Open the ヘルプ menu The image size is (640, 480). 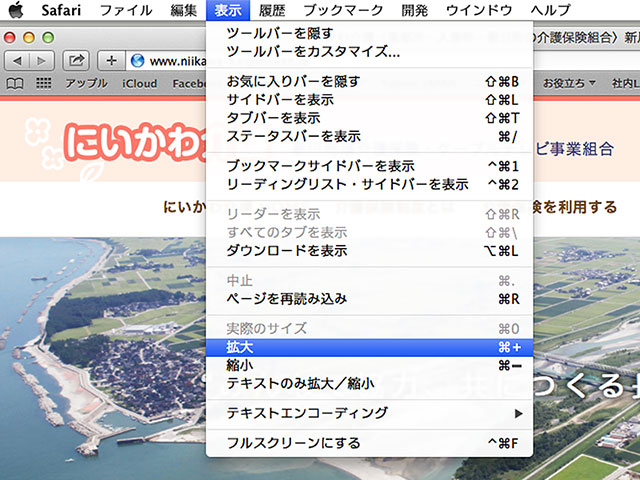[551, 10]
